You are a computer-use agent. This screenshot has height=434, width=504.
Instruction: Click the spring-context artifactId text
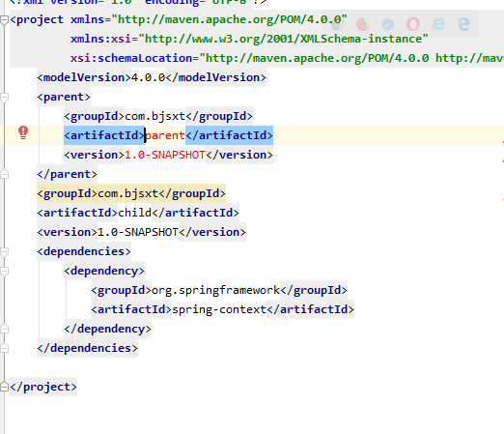(x=219, y=309)
